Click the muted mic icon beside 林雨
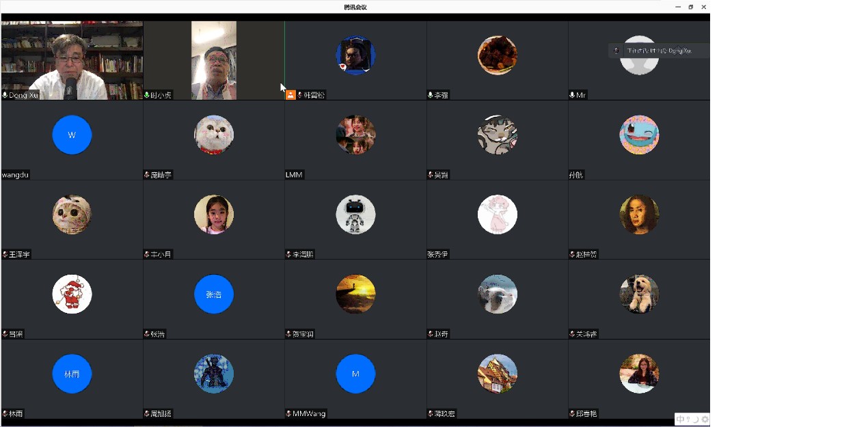 [x=5, y=414]
